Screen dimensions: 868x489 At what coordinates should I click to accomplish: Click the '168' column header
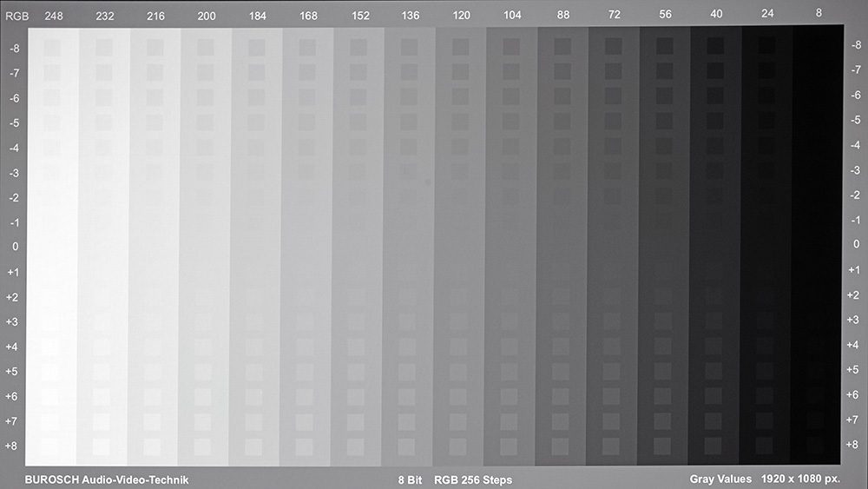click(308, 16)
